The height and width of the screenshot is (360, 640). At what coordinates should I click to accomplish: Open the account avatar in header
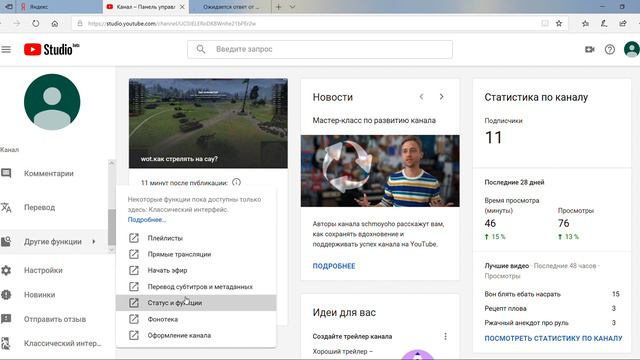tap(632, 49)
